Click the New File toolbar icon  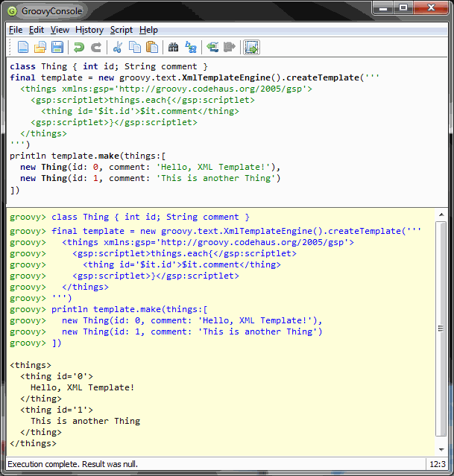click(x=23, y=48)
